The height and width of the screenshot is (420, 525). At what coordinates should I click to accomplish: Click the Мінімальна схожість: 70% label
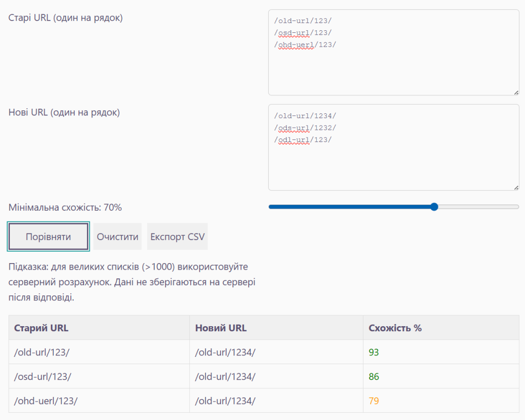65,207
